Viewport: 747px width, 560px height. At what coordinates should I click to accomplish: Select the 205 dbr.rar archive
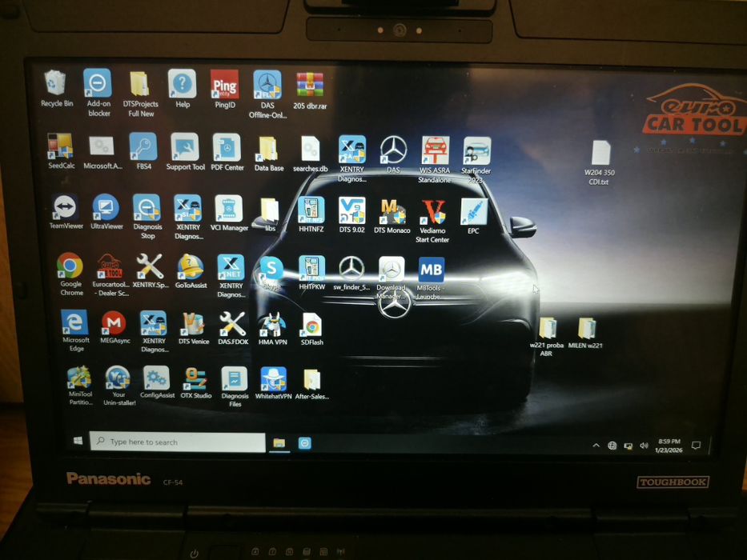[310, 86]
